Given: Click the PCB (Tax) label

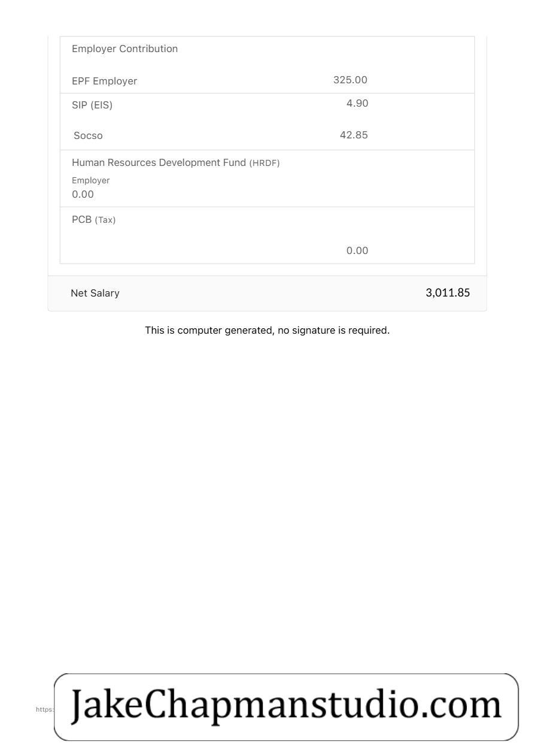Looking at the screenshot, I should (93, 220).
